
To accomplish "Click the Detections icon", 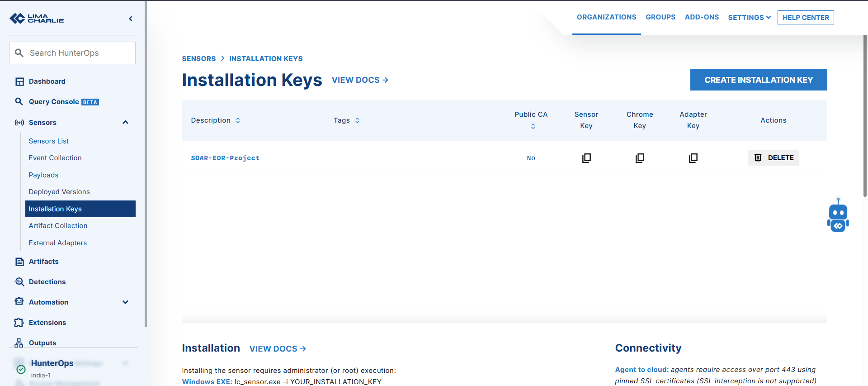I will [19, 281].
